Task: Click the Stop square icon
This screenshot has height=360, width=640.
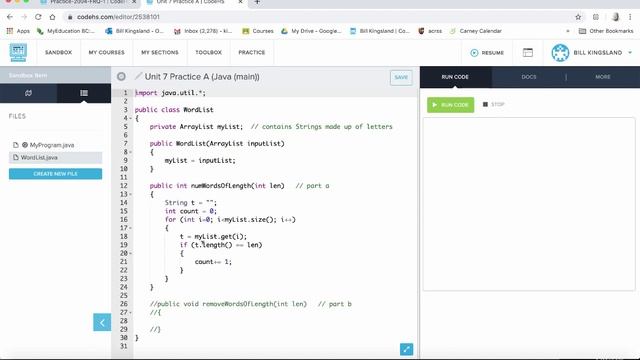Action: (485, 104)
